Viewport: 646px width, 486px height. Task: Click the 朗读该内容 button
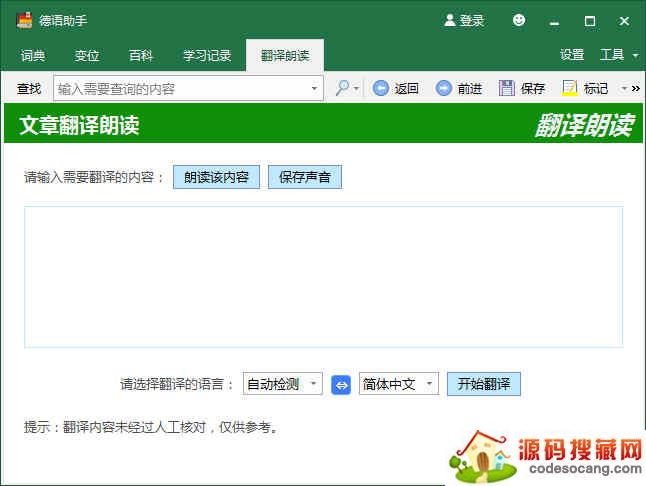tap(216, 178)
